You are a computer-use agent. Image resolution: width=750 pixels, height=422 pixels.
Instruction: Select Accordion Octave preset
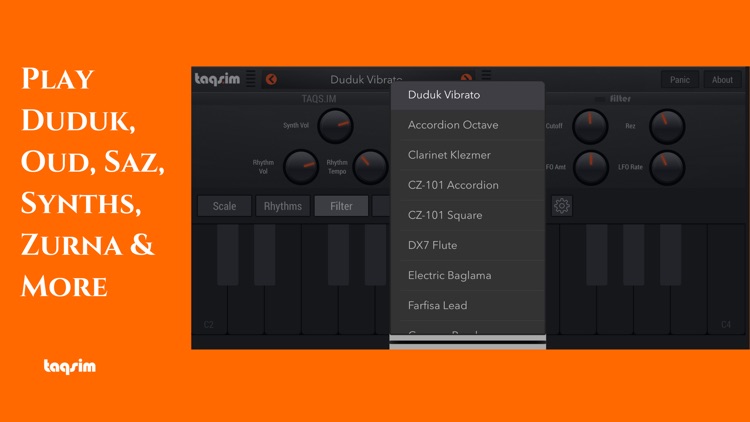[468, 125]
